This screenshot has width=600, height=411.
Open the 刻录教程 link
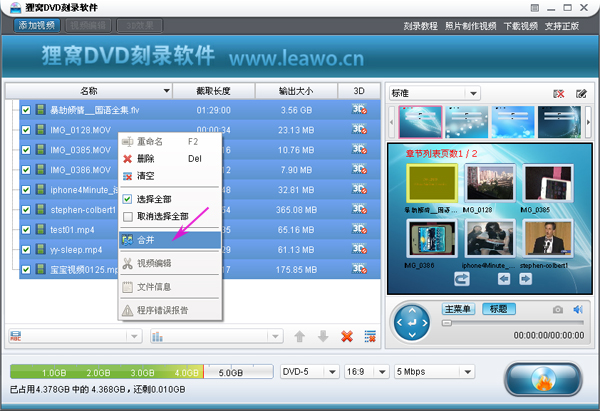coord(420,26)
